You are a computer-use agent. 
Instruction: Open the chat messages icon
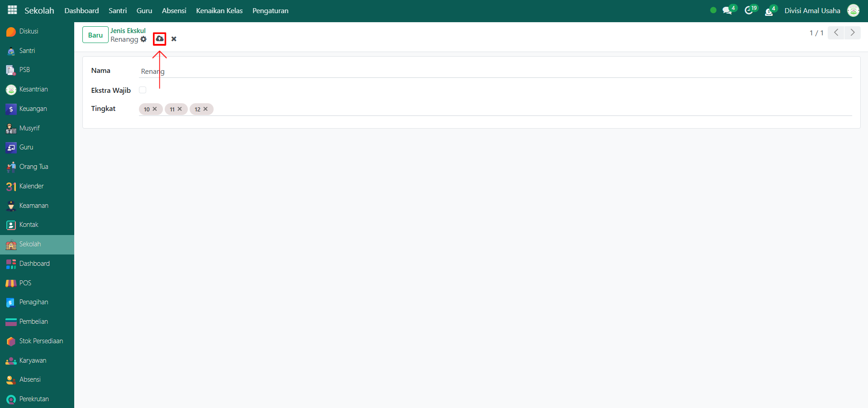pyautogui.click(x=727, y=10)
